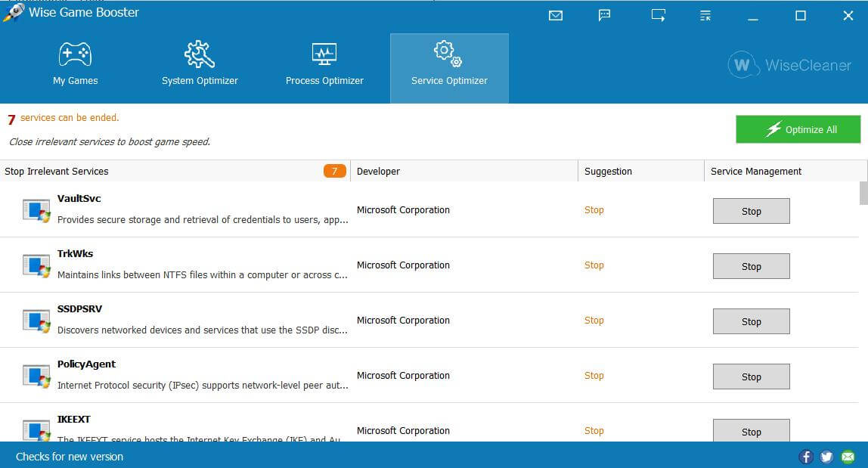
Task: Stop the IKEEXT service
Action: point(752,430)
